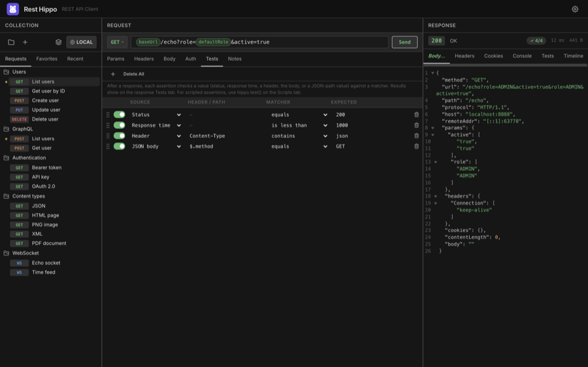Viewport: 588px width, 367px height.
Task: Toggle the Status assertion switch
Action: [120, 114]
